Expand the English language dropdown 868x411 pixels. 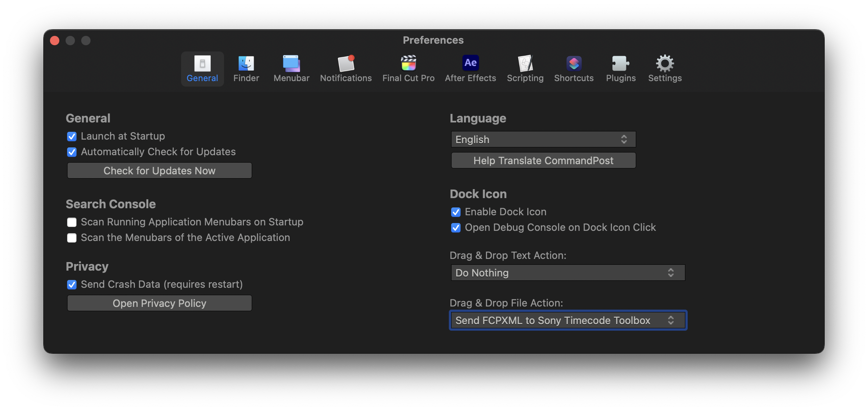pos(543,140)
